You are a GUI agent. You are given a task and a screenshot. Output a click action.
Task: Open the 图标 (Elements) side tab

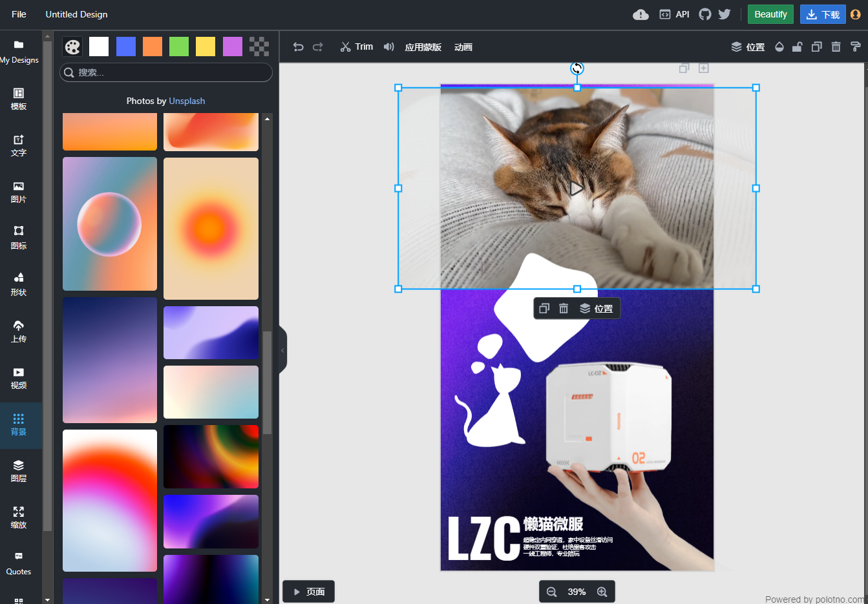coord(19,238)
